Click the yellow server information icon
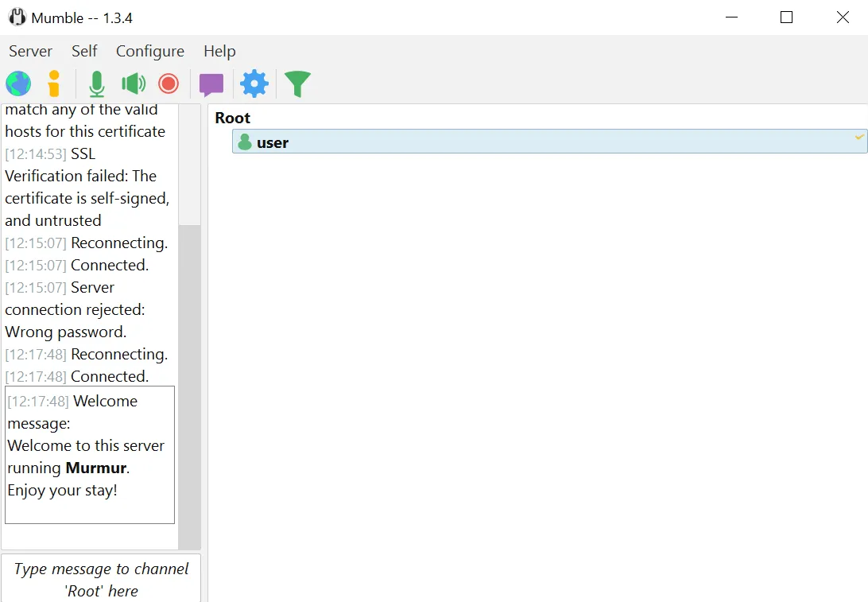868x602 pixels. pos(54,84)
